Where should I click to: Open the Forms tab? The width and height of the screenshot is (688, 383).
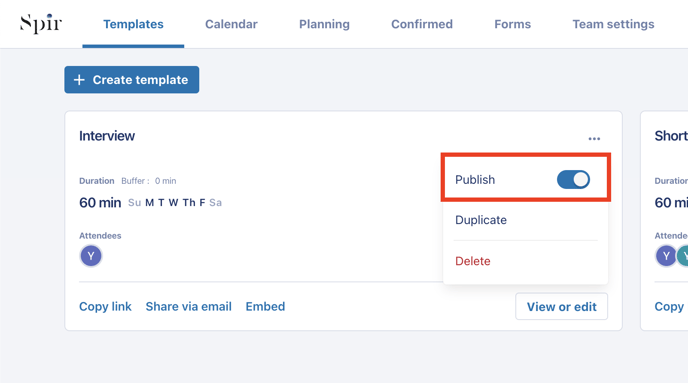click(x=512, y=24)
